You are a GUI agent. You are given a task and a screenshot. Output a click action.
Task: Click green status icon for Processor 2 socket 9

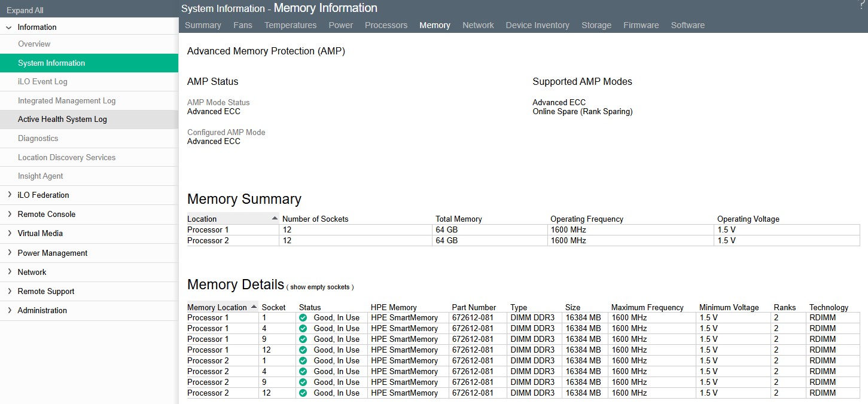(303, 382)
